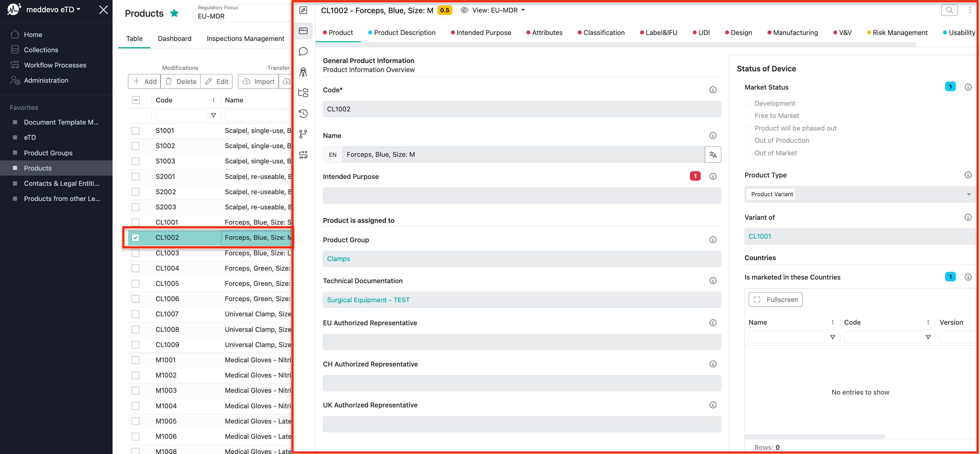This screenshot has width=980, height=454.
Task: Check the M1003 row checkbox
Action: (x=135, y=390)
